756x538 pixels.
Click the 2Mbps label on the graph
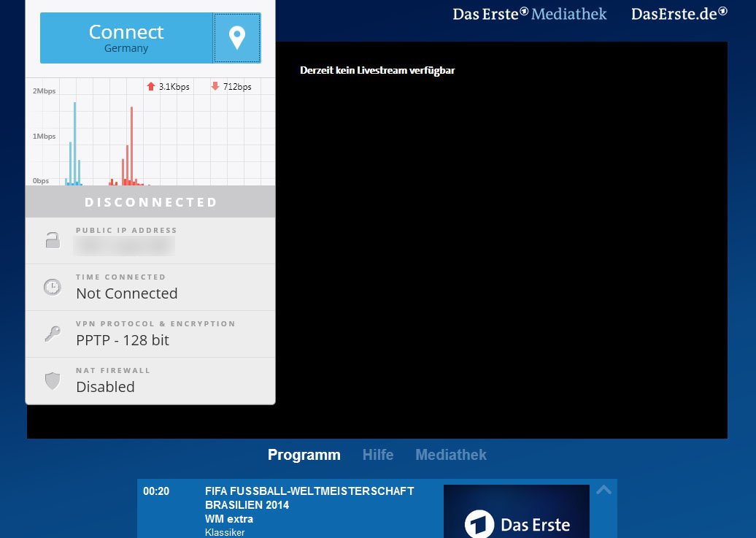[x=45, y=91]
